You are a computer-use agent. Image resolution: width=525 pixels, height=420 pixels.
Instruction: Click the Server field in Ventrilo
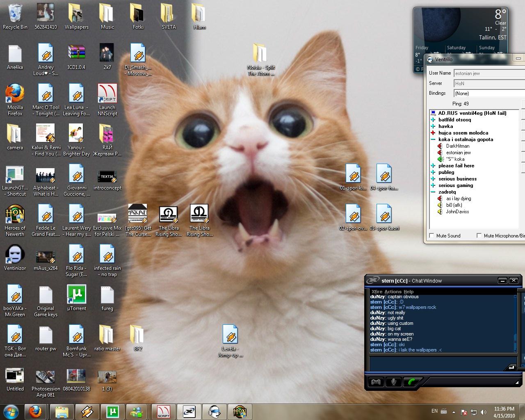click(x=489, y=83)
